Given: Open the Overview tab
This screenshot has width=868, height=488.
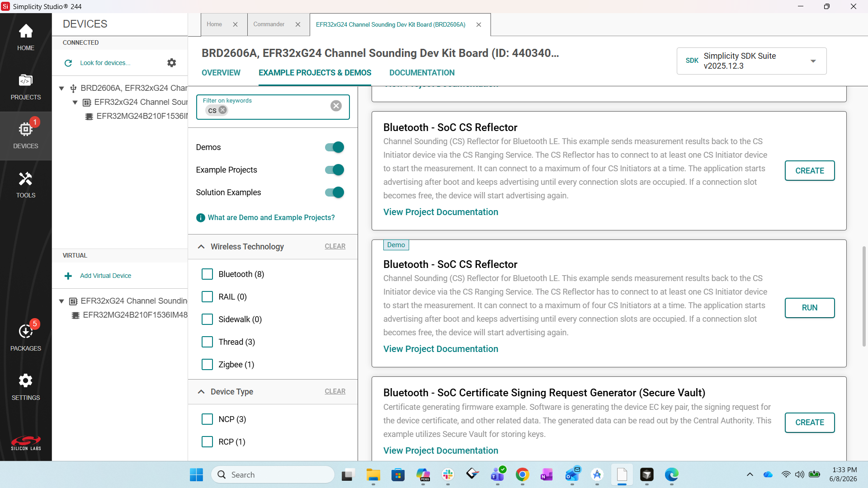Looking at the screenshot, I should [x=221, y=73].
